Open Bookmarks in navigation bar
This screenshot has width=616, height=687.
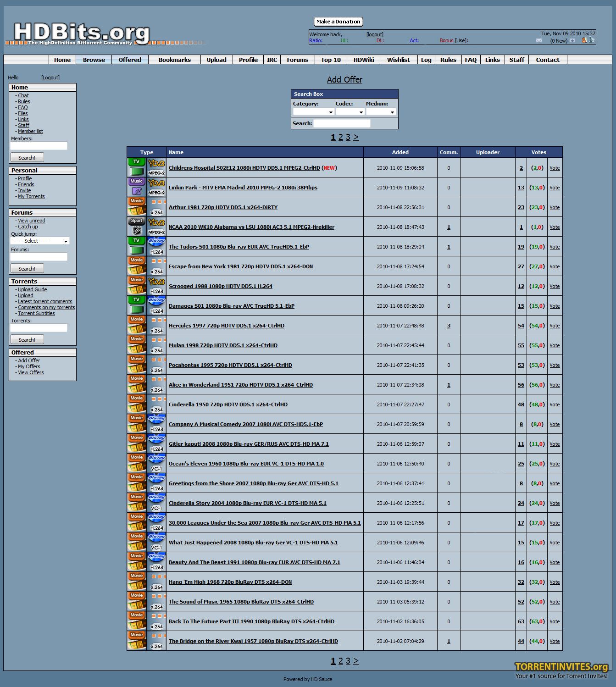pyautogui.click(x=175, y=60)
